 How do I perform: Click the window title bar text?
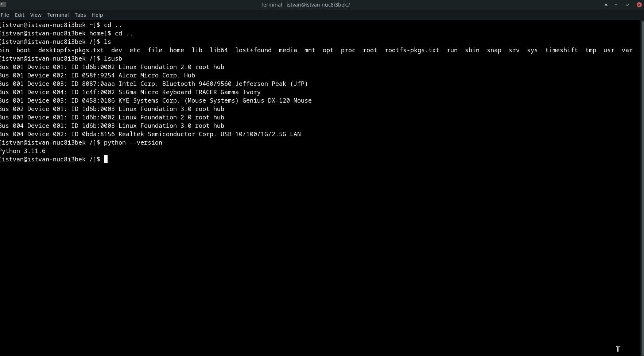pyautogui.click(x=305, y=5)
